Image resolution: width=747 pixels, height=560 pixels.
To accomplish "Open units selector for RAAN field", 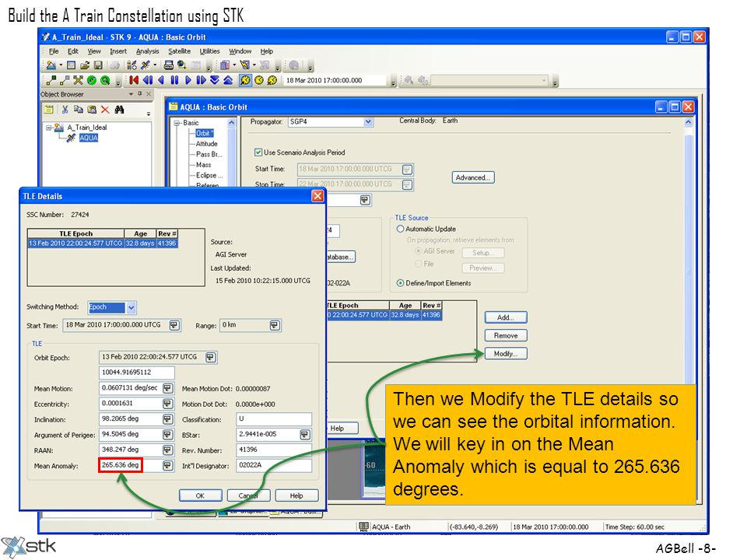I will pos(168,450).
